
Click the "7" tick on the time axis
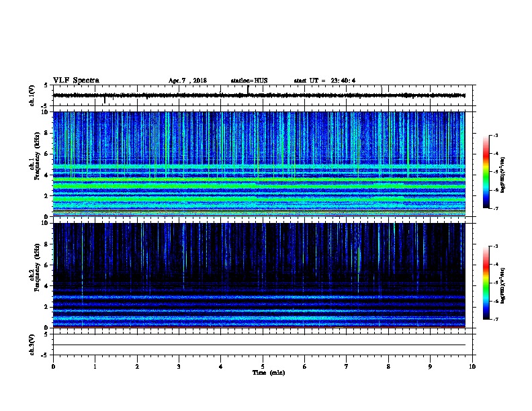pyautogui.click(x=347, y=367)
